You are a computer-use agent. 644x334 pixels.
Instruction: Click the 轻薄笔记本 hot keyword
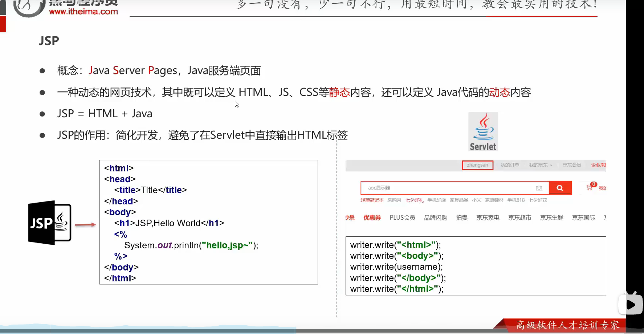click(x=372, y=200)
